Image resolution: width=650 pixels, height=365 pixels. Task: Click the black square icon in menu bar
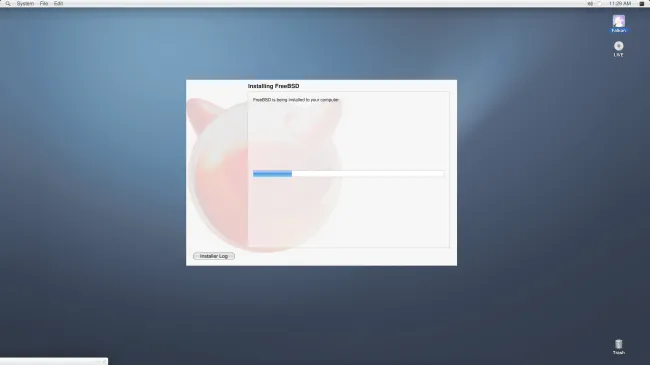tap(642, 3)
